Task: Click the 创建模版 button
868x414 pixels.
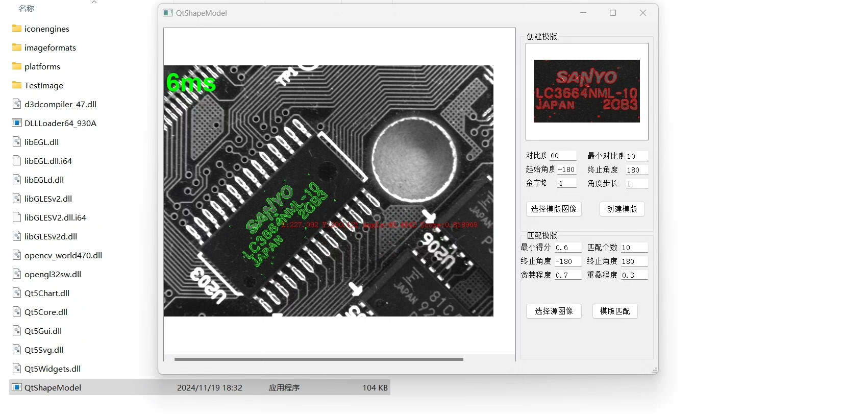Action: pyautogui.click(x=622, y=209)
